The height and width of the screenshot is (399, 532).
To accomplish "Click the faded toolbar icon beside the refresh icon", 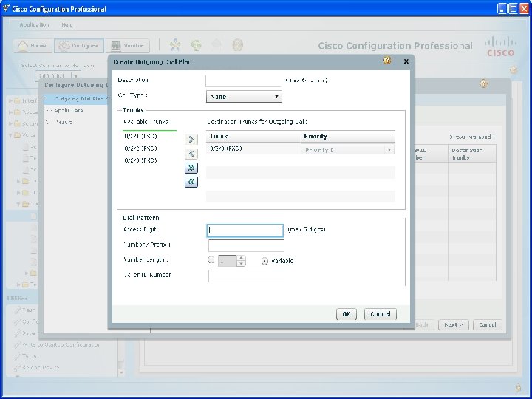I will [x=216, y=45].
